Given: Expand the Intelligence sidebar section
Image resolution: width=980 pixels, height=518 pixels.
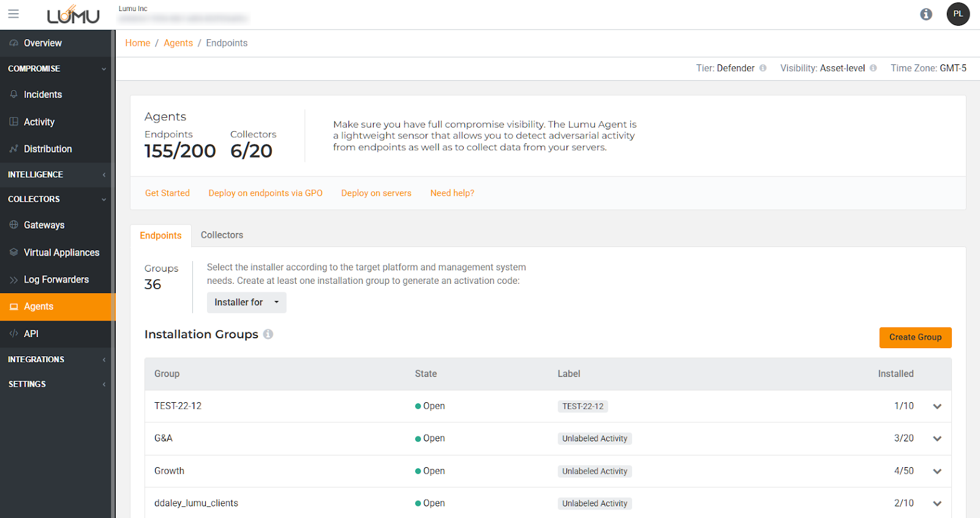Looking at the screenshot, I should [x=55, y=175].
